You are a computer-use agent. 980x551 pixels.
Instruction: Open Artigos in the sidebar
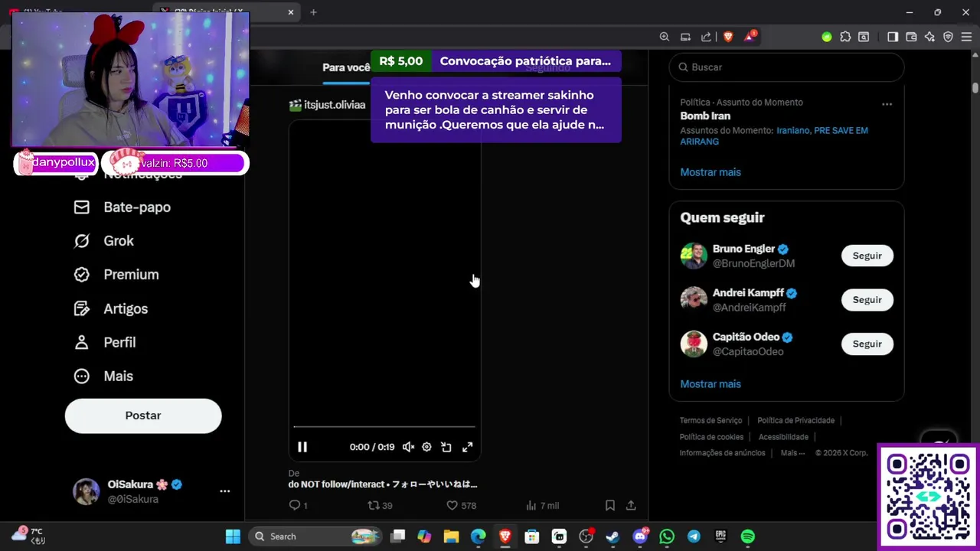[x=110, y=308]
